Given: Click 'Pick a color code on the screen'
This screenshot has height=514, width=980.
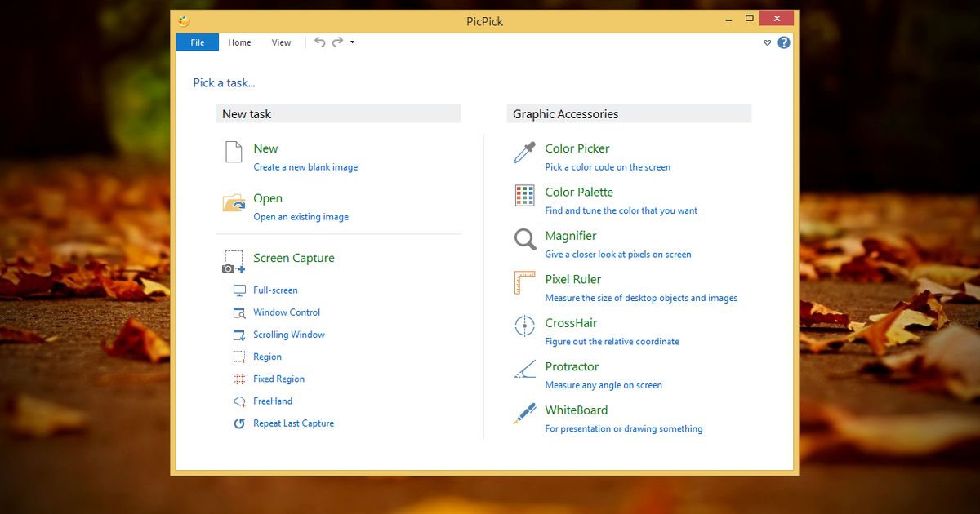Looking at the screenshot, I should 608,167.
